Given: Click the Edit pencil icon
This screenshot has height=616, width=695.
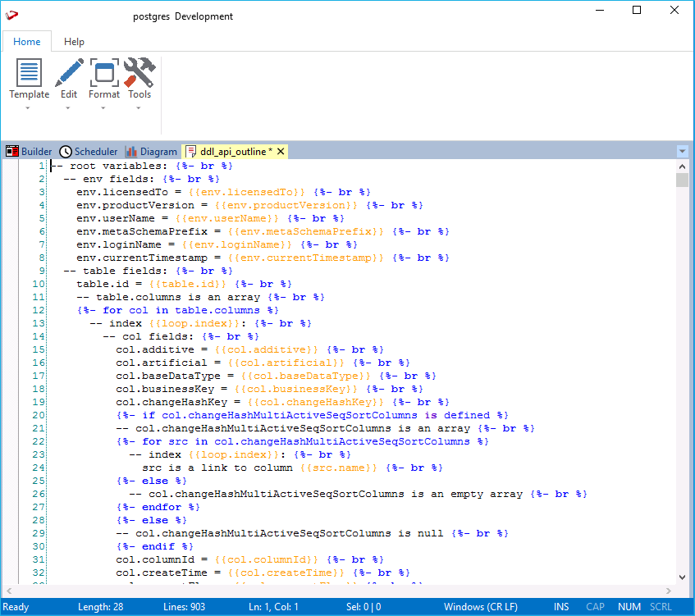Looking at the screenshot, I should [69, 73].
